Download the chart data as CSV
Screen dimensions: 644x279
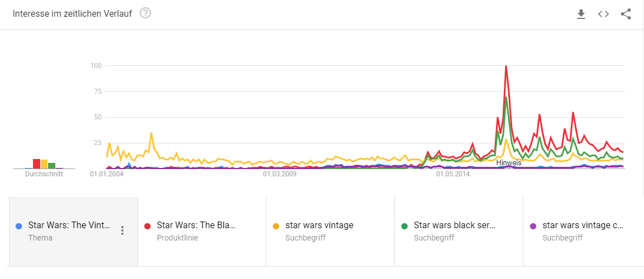pyautogui.click(x=581, y=15)
